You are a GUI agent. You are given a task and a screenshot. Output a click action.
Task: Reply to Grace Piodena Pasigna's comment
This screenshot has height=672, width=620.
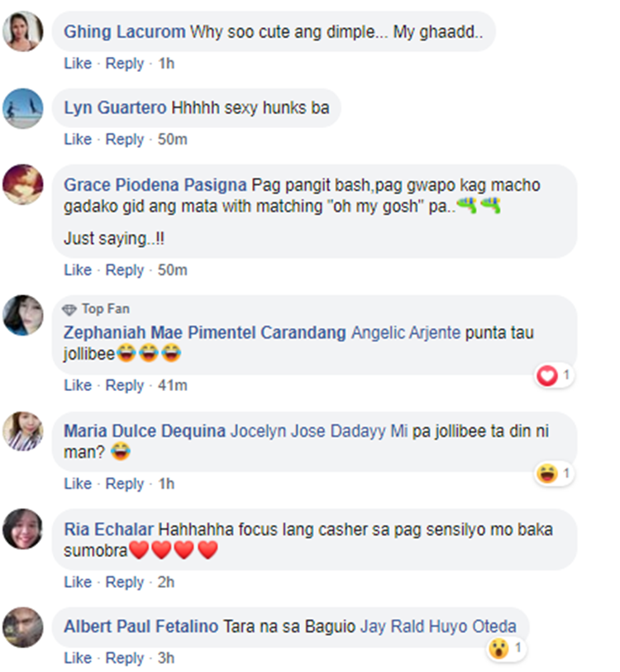pyautogui.click(x=125, y=270)
